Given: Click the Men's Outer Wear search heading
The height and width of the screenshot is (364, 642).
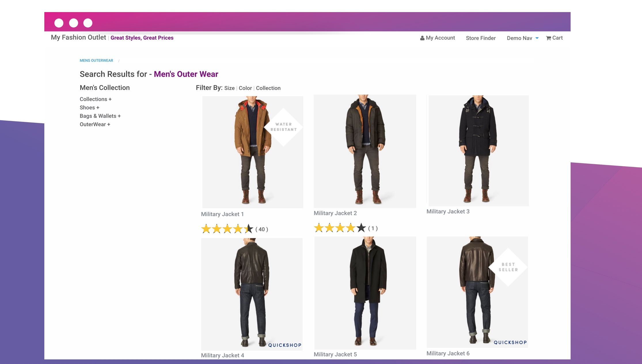Looking at the screenshot, I should pos(186,74).
